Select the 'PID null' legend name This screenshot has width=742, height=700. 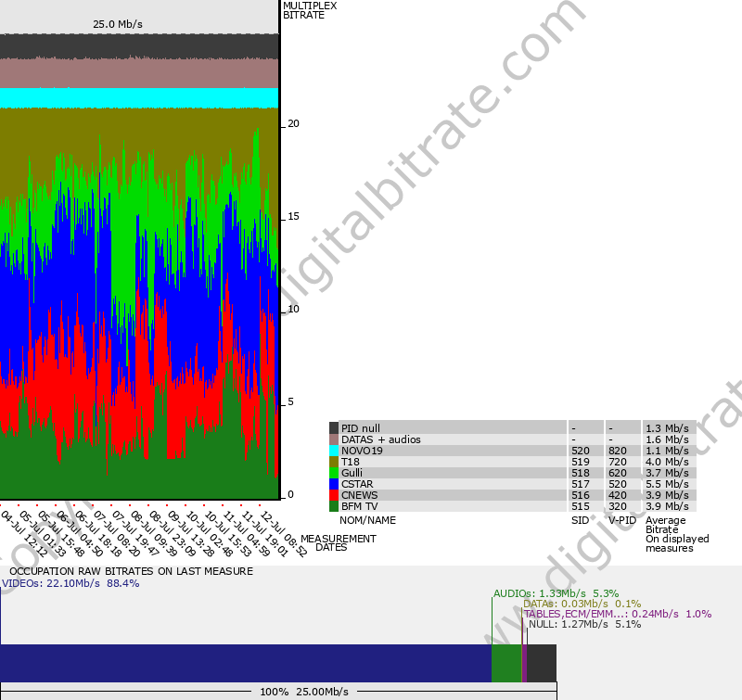tap(361, 428)
